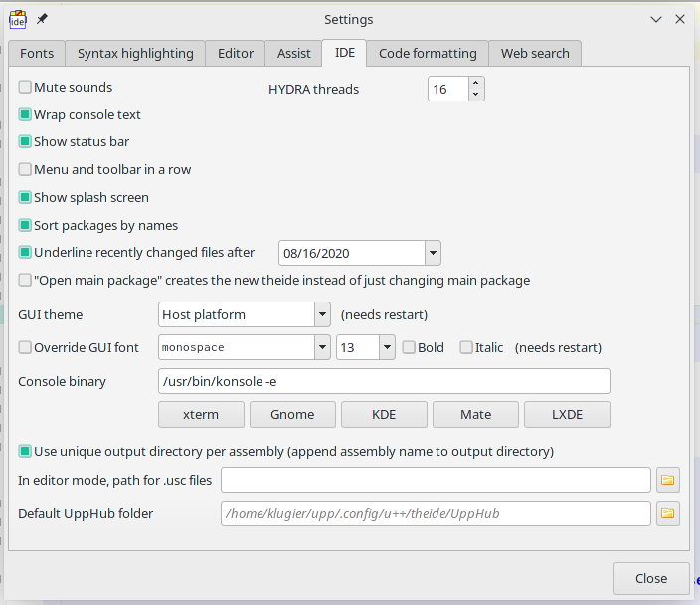This screenshot has height=605, width=700.
Task: Decrease HYDRA threads with down arrow
Action: click(x=475, y=95)
